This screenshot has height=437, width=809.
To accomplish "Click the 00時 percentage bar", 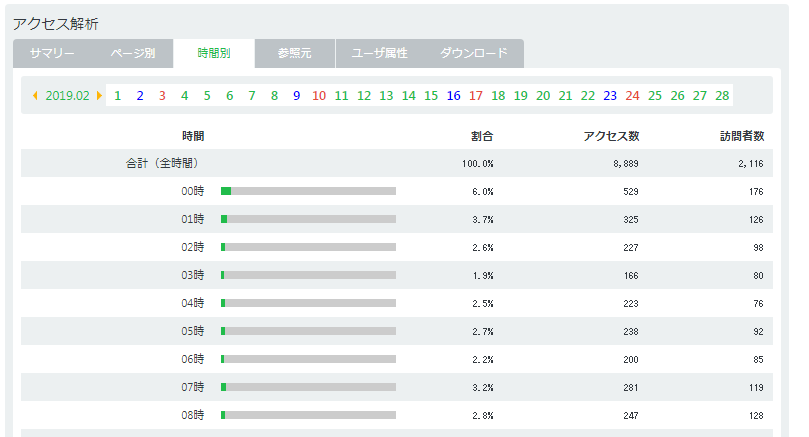I will [x=309, y=191].
